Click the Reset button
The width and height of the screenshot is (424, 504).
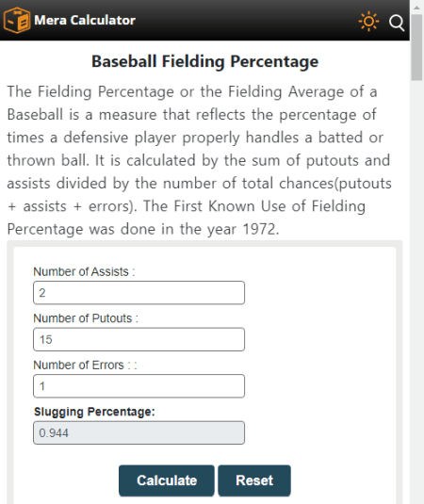tap(254, 480)
